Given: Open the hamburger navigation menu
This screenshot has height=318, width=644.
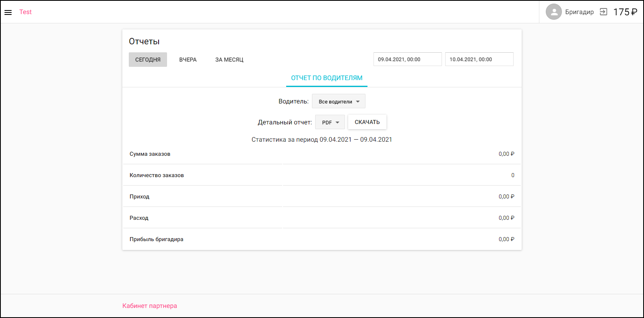Looking at the screenshot, I should pyautogui.click(x=8, y=12).
